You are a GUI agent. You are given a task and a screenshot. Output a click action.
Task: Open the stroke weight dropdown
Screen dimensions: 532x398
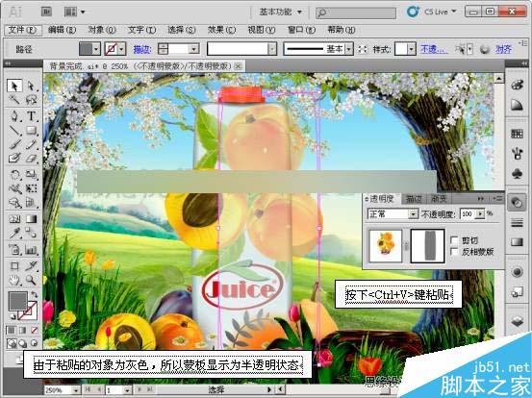(194, 49)
